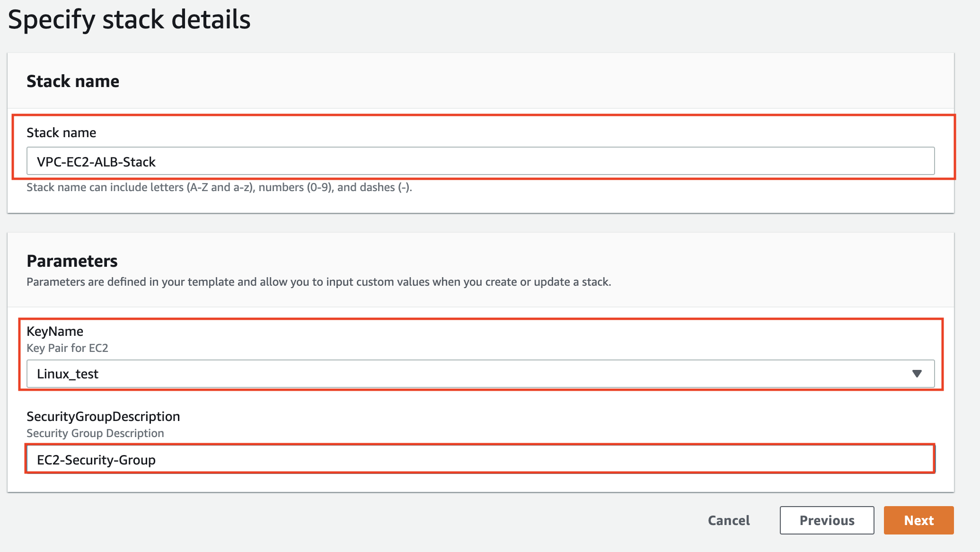Click the Parameters section header
The width and height of the screenshot is (980, 552).
(x=72, y=261)
